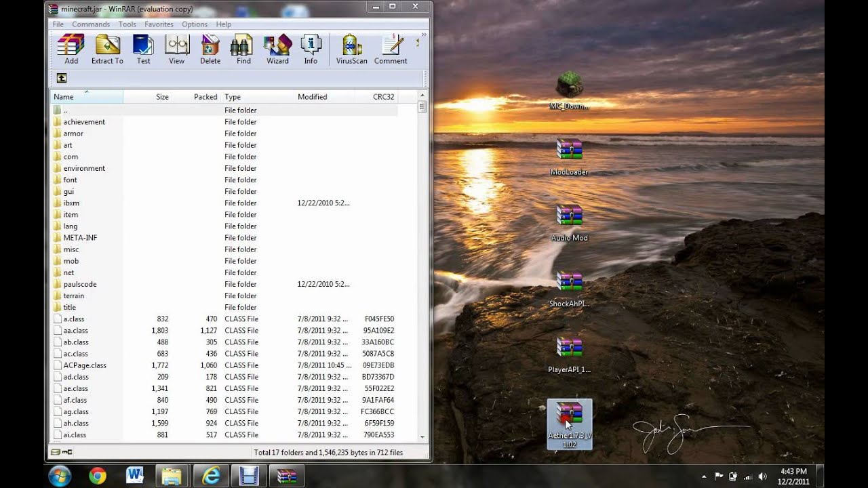Image resolution: width=868 pixels, height=488 pixels.
Task: Click scroll-up arrow of file list
Action: 422,96
